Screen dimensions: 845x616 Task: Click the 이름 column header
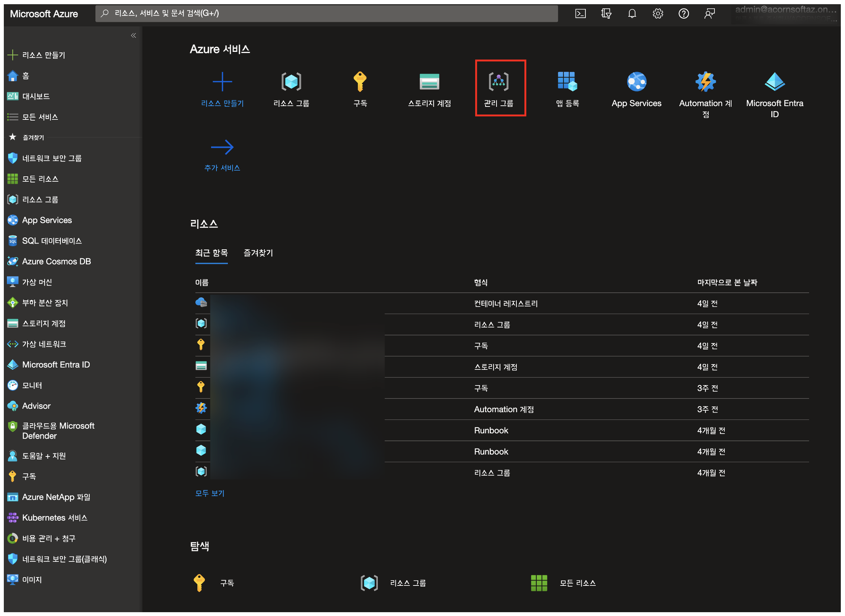coord(202,282)
